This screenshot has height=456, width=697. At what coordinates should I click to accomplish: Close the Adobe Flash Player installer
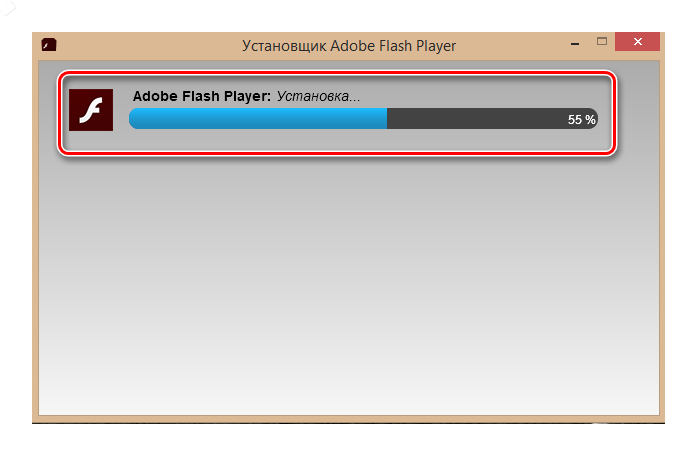point(637,41)
